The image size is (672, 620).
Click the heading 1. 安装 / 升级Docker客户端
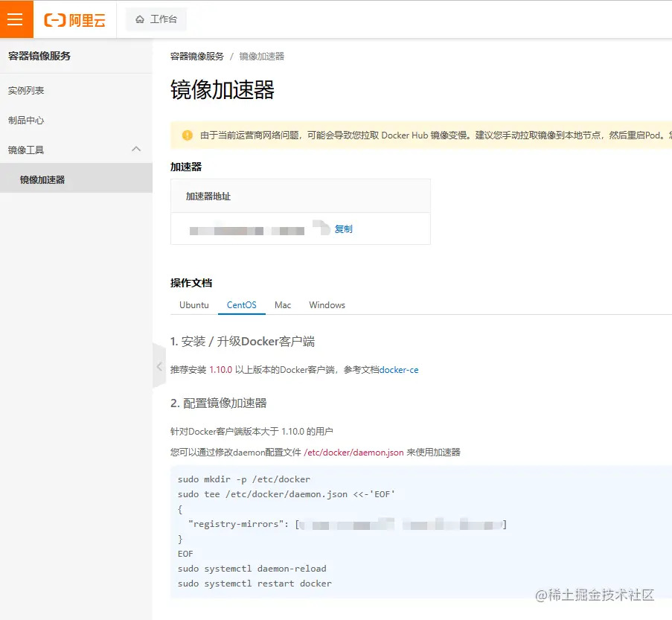point(243,342)
